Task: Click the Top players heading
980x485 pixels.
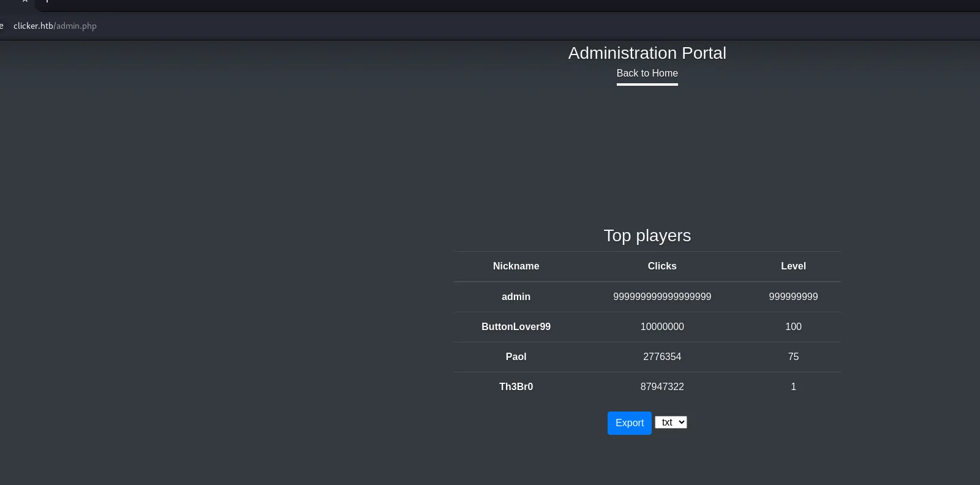Action: coord(647,236)
